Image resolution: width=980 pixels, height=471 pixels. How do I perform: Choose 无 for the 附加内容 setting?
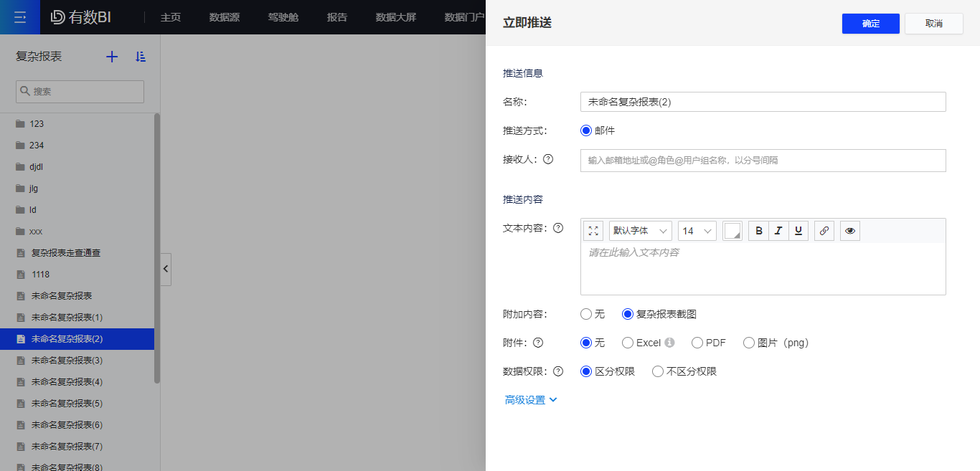(x=585, y=314)
